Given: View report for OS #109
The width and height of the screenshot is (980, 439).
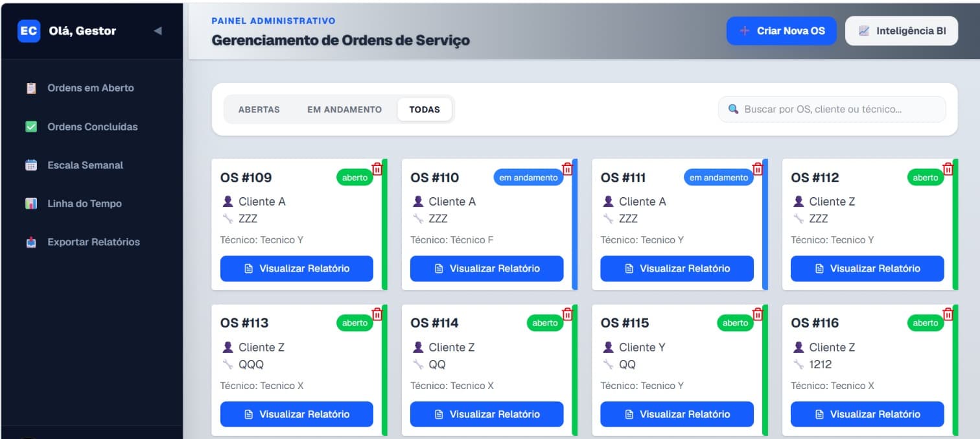Looking at the screenshot, I should click(x=297, y=268).
